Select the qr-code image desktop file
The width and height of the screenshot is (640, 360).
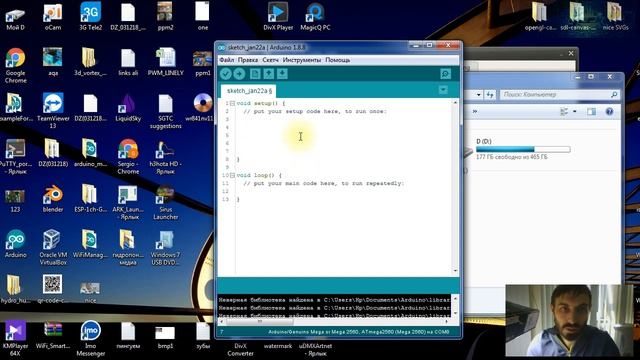pos(53,289)
